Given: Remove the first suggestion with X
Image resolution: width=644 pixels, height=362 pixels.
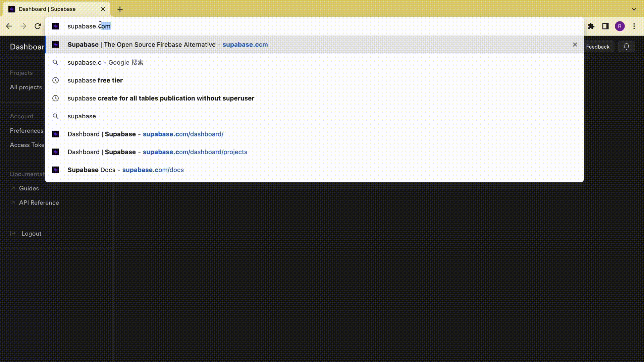Looking at the screenshot, I should point(575,45).
